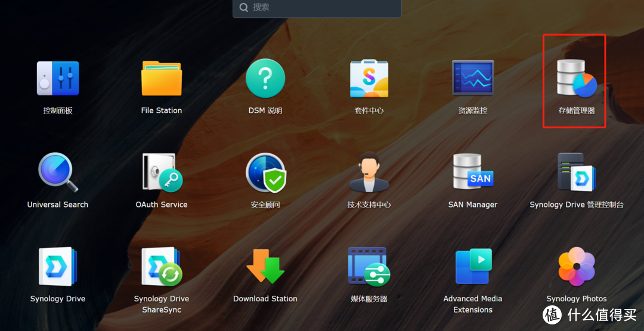Open OAuth Service safe icon

(162, 173)
